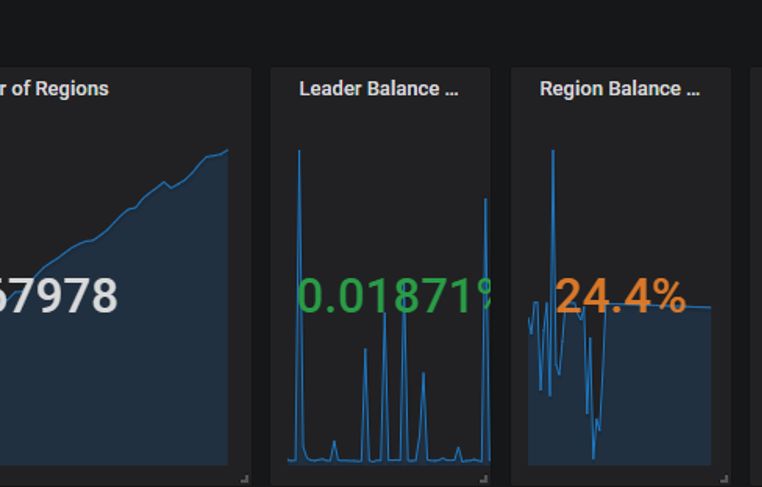
Task: Open the Region Balance panel title menu
Action: (619, 89)
